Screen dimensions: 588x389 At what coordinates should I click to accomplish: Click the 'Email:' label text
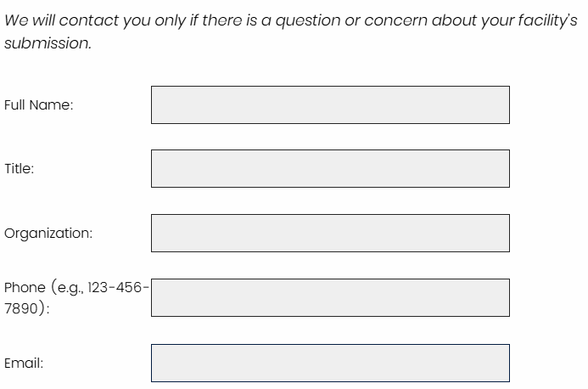pos(24,363)
